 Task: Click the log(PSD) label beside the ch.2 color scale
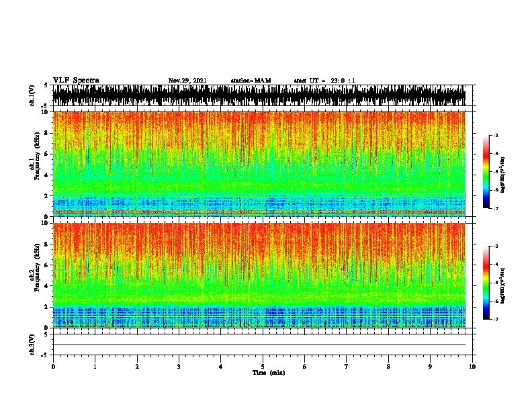point(502,286)
